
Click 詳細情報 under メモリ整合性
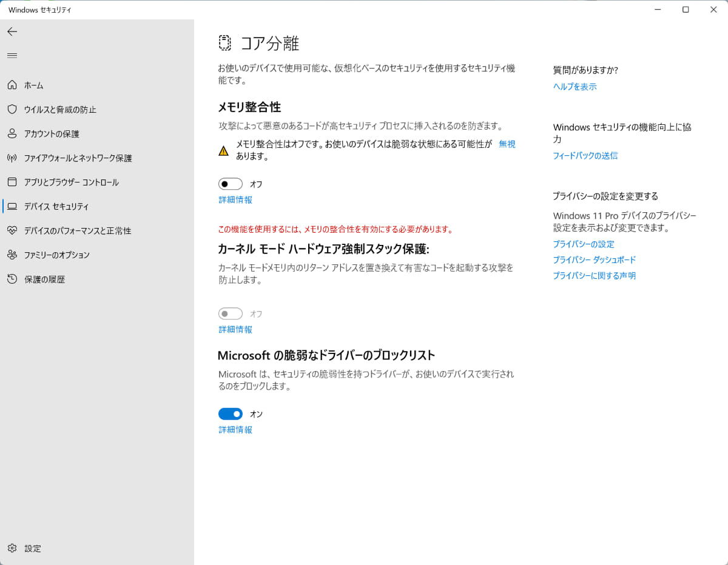(235, 199)
